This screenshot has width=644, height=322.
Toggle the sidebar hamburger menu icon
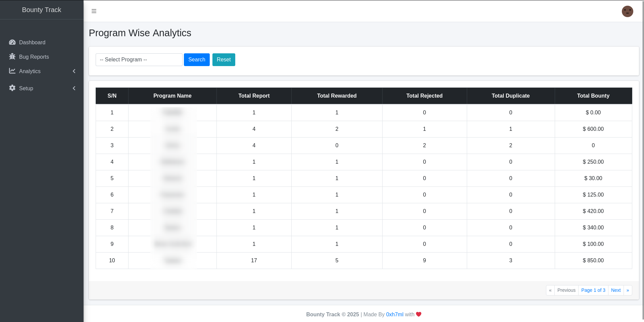pos(94,11)
